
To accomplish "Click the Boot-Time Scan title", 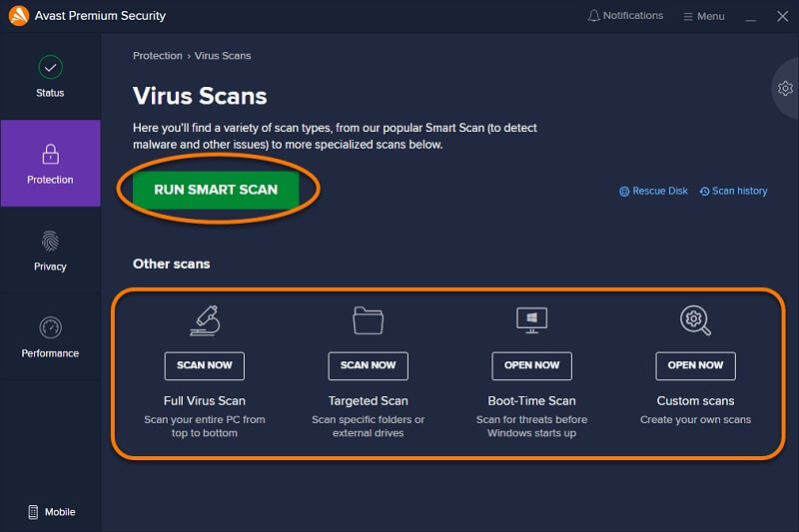I will (532, 400).
